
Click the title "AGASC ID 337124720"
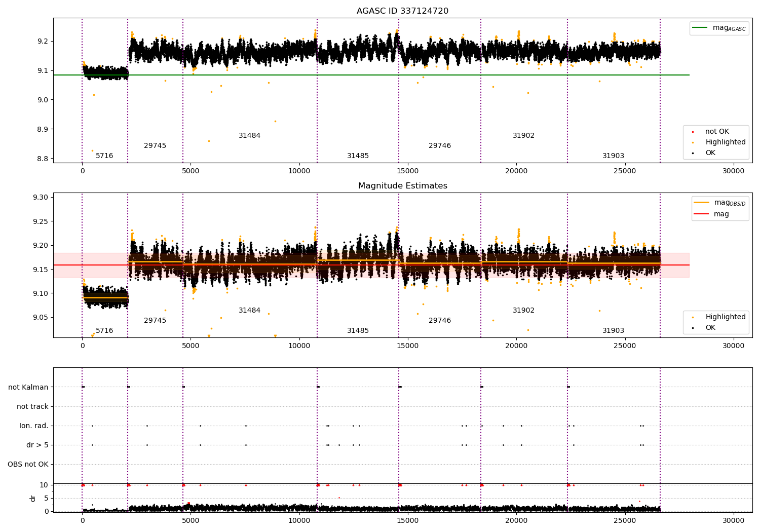[402, 11]
